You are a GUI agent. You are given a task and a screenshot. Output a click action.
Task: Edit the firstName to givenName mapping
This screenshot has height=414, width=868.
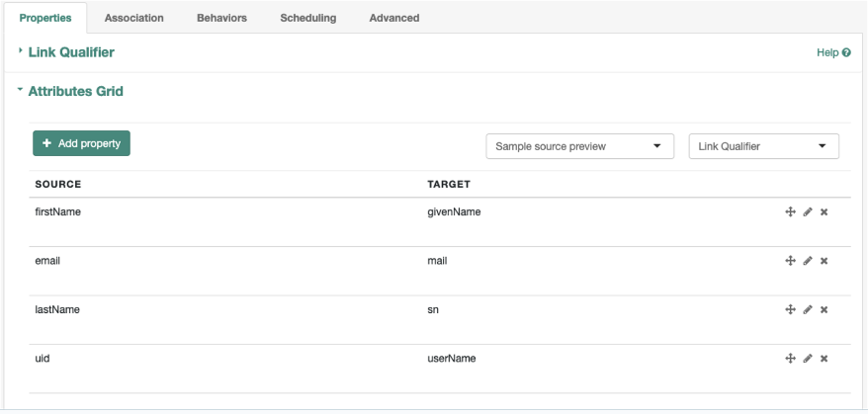tap(808, 211)
